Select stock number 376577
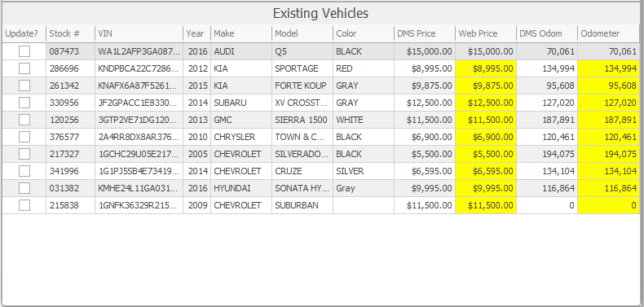This screenshot has width=644, height=307. tap(70, 137)
